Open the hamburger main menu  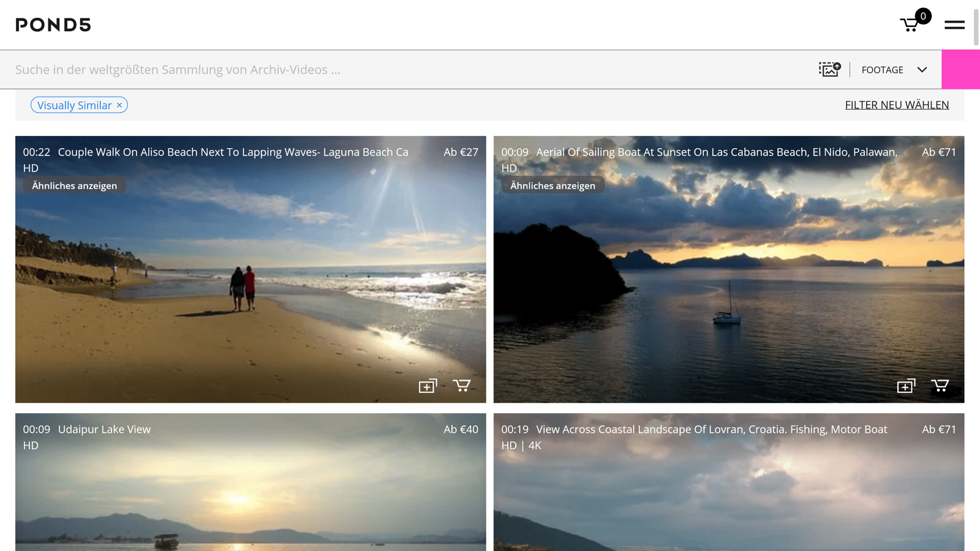pyautogui.click(x=954, y=24)
